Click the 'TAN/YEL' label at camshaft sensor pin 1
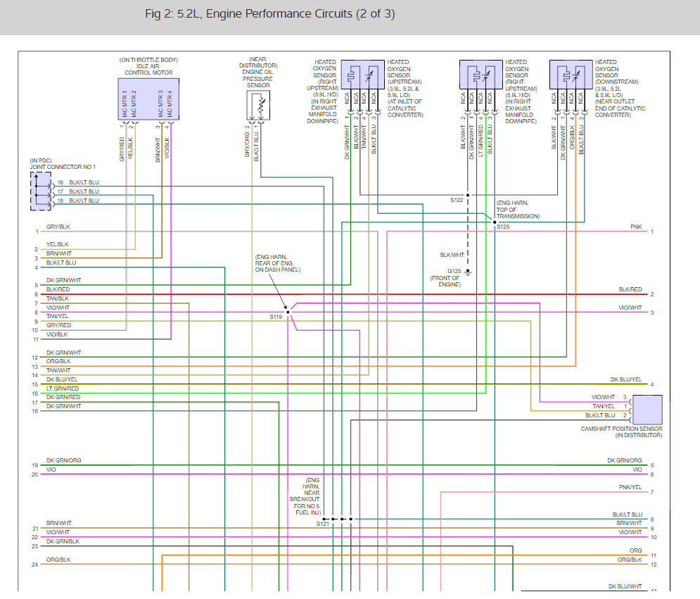 click(x=604, y=406)
